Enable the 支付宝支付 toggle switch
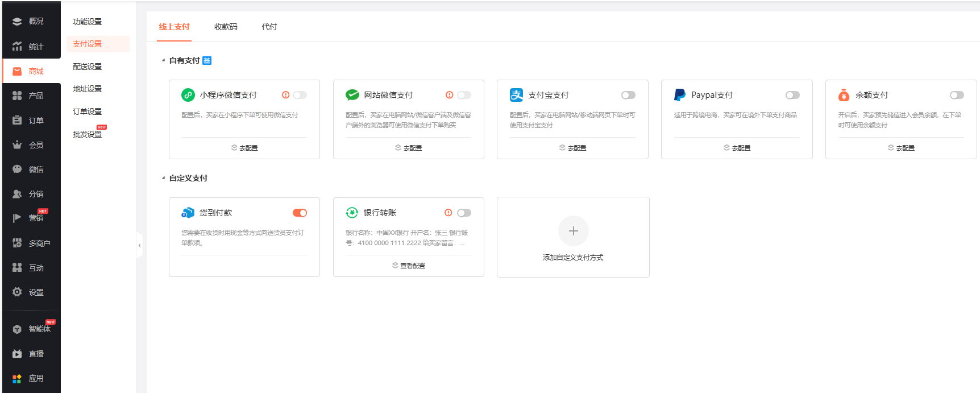The height and width of the screenshot is (393, 980). 628,95
